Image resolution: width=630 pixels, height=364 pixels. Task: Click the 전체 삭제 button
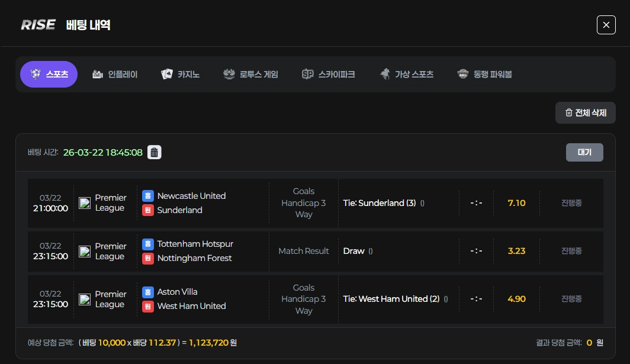[x=586, y=113]
